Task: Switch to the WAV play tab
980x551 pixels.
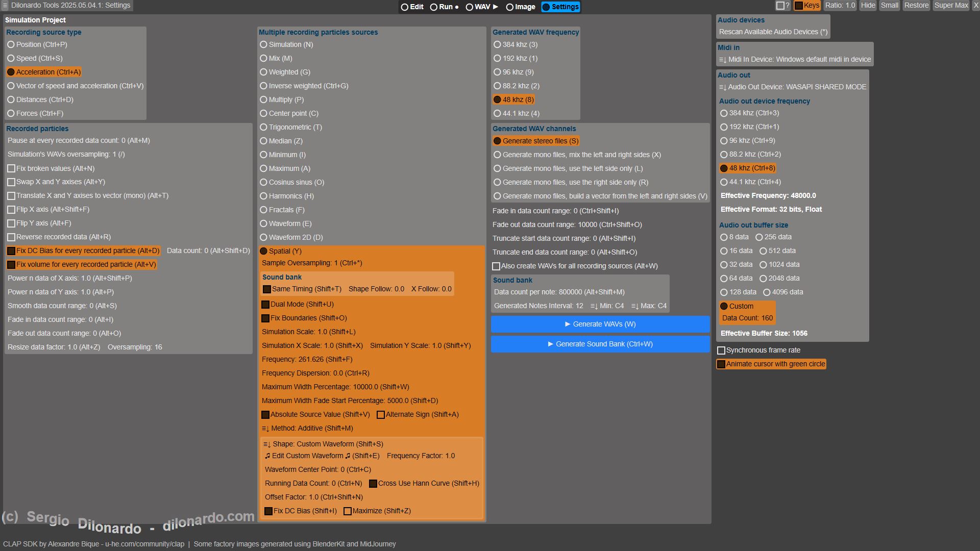Action: point(482,7)
